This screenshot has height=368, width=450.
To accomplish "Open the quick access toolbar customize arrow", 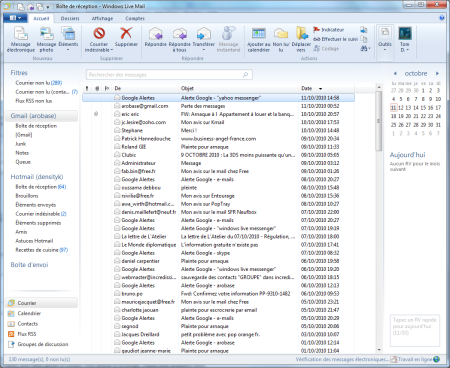I will click(x=48, y=7).
